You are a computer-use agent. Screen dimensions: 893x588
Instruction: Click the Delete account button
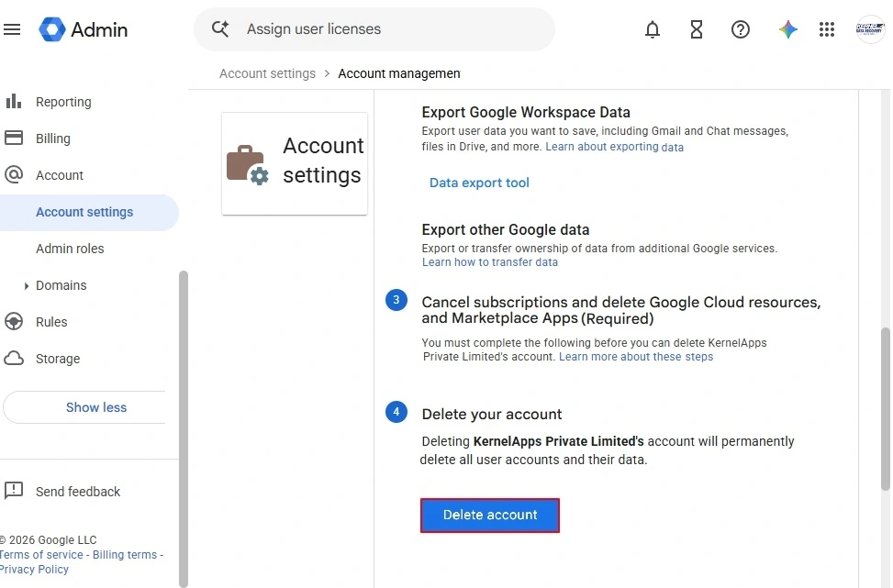click(x=490, y=516)
